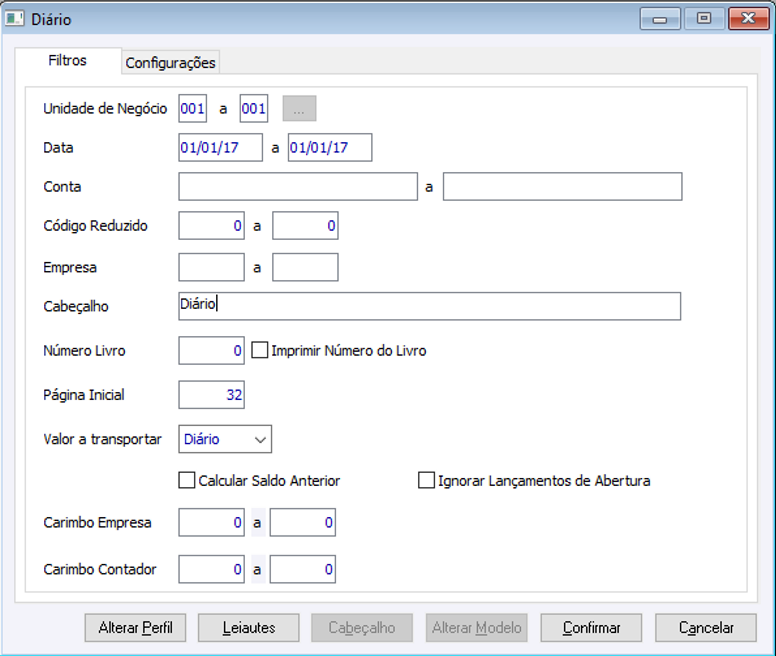Click the disabled Alterar Modelo button

tap(477, 628)
